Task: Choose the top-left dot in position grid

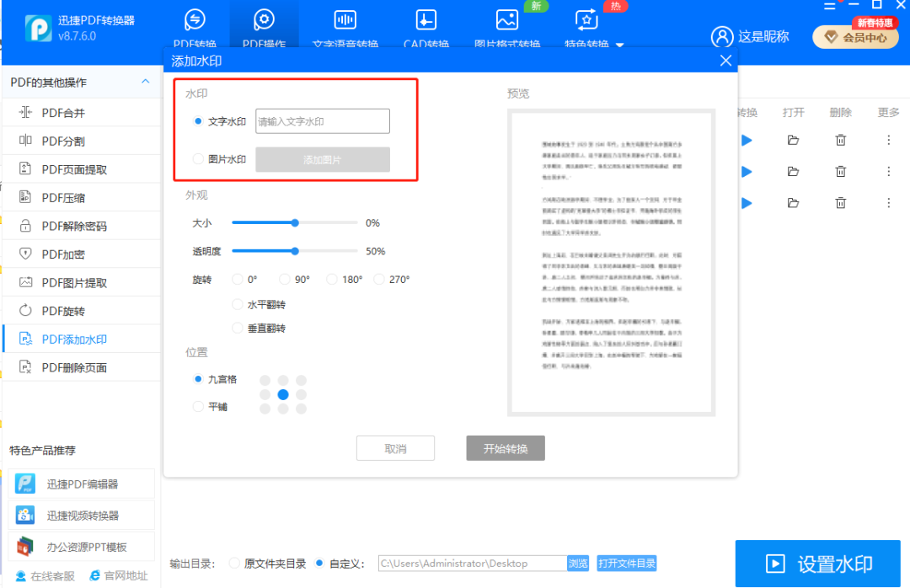Action: tap(265, 380)
